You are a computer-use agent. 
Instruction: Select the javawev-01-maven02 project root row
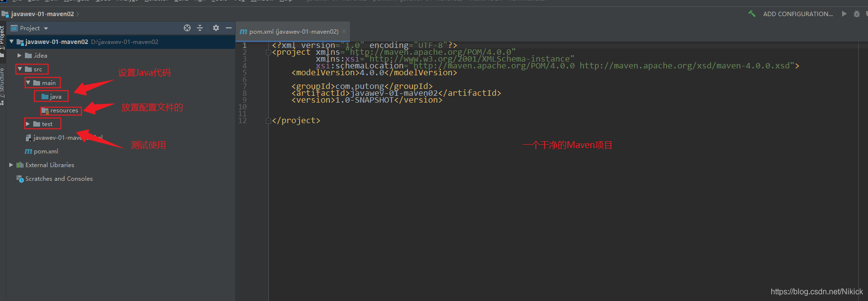click(x=121, y=42)
